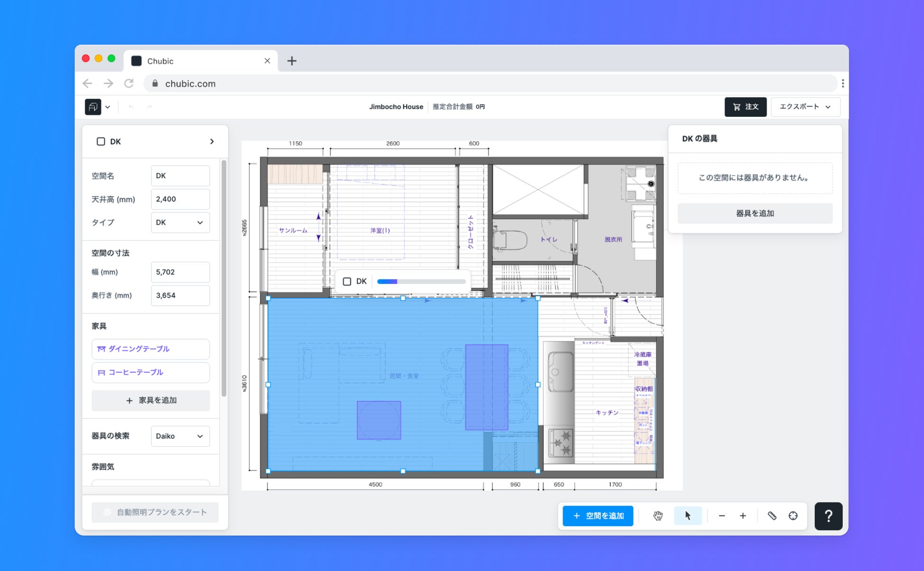
Task: Toggle the DK checkbox on floor plan label
Action: pyautogui.click(x=347, y=282)
